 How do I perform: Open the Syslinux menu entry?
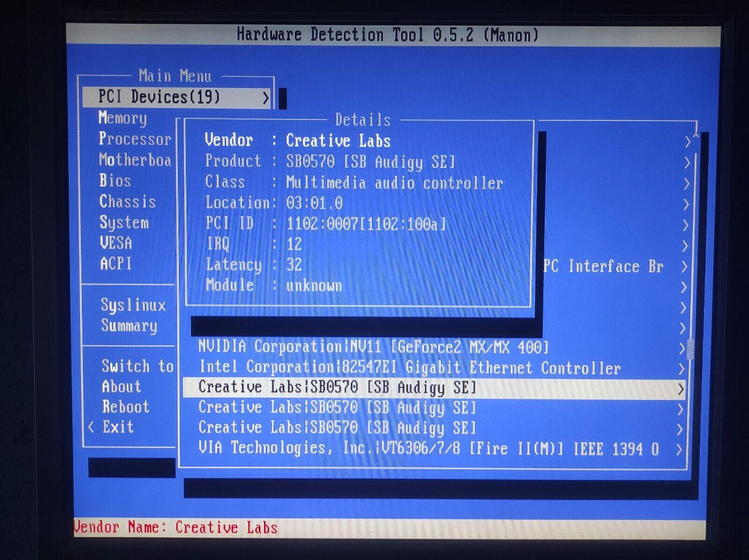[x=133, y=305]
